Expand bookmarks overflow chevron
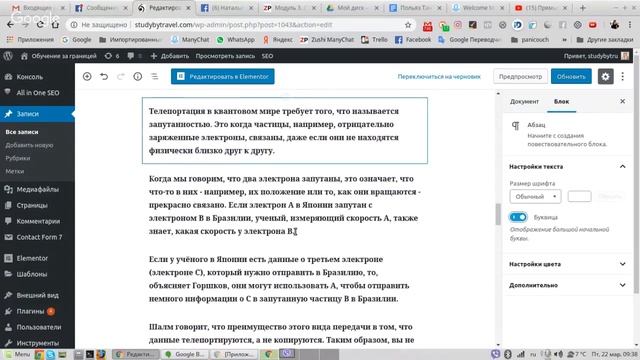The width and height of the screenshot is (640, 360). (564, 40)
